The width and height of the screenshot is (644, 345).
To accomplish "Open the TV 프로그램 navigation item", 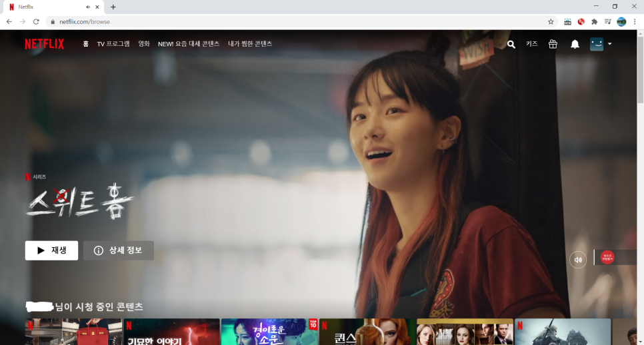I will click(113, 44).
